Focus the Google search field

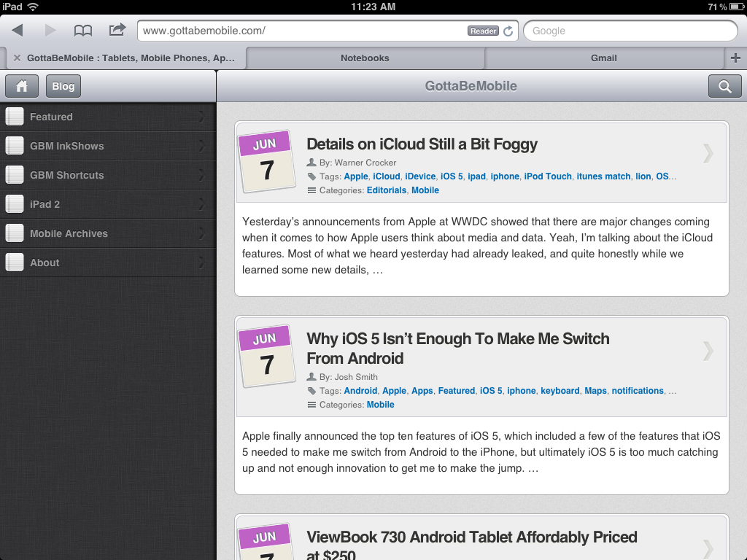click(630, 31)
